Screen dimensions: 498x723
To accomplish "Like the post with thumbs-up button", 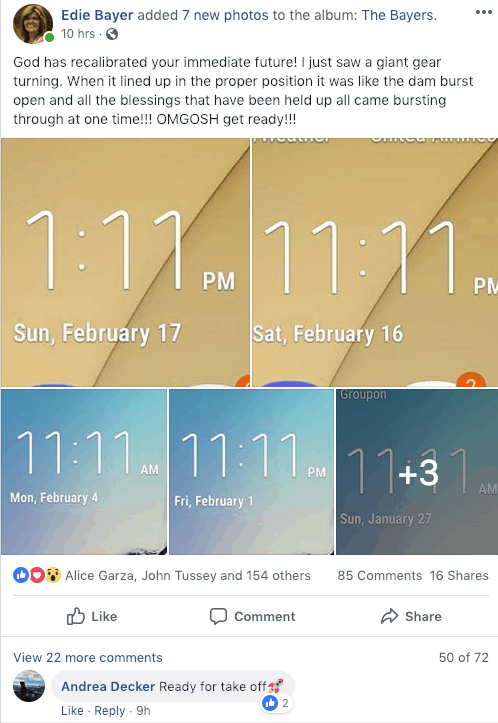I will point(92,616).
